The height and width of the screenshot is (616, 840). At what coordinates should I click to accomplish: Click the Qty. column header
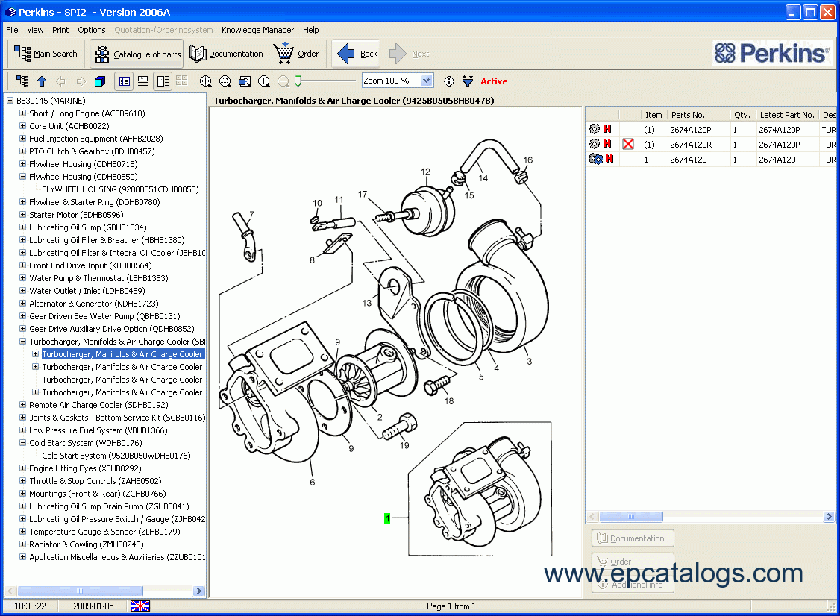coord(742,115)
